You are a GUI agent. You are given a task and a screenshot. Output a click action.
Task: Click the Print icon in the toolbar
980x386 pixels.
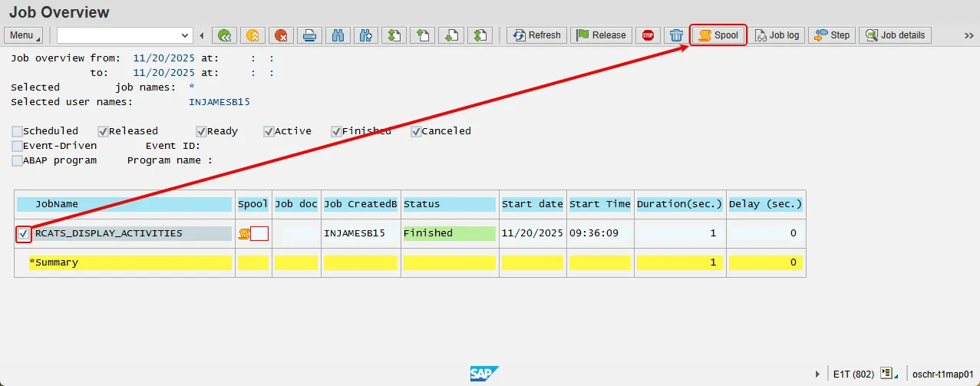(309, 35)
